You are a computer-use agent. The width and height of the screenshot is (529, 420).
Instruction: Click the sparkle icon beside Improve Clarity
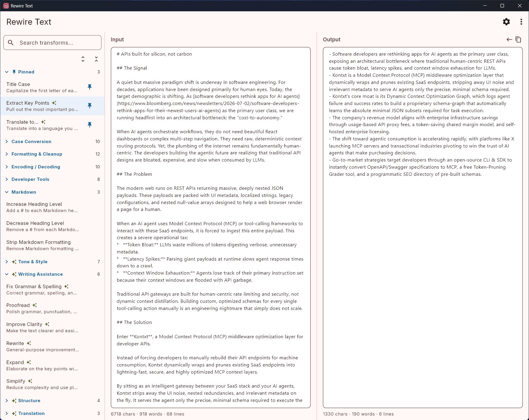click(47, 324)
